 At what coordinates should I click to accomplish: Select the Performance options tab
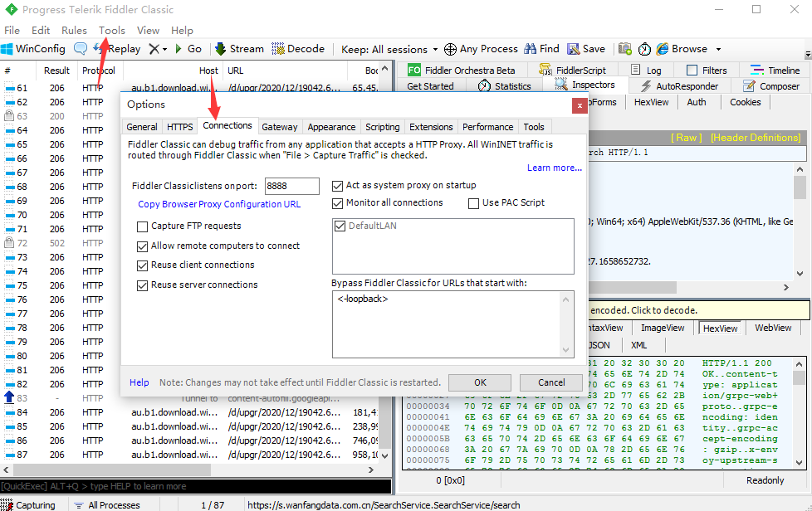click(488, 127)
